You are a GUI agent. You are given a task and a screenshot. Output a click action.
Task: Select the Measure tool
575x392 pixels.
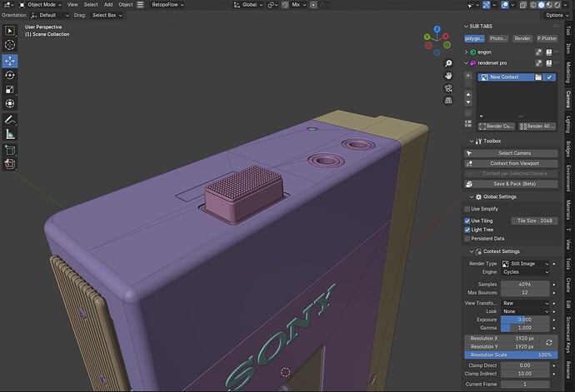[x=10, y=134]
